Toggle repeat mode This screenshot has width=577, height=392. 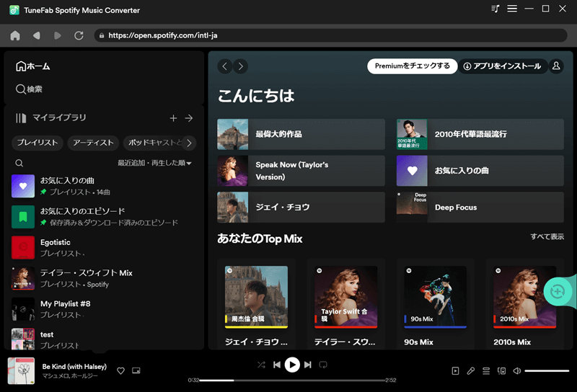tap(323, 365)
